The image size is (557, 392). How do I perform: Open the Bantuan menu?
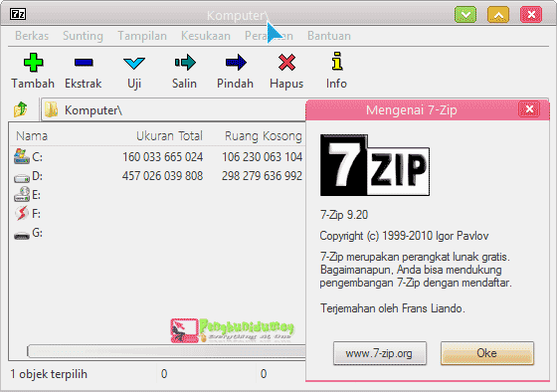click(329, 36)
